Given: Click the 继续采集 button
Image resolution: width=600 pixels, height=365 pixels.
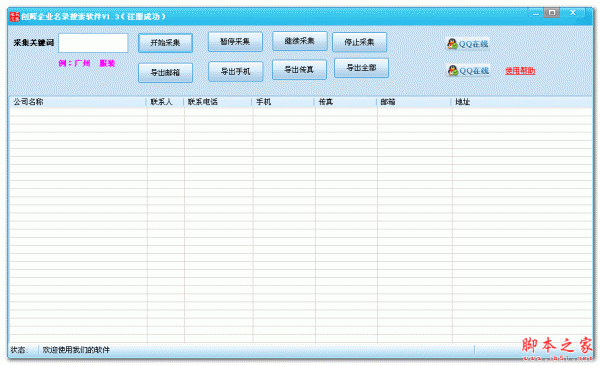Looking at the screenshot, I should tap(300, 41).
